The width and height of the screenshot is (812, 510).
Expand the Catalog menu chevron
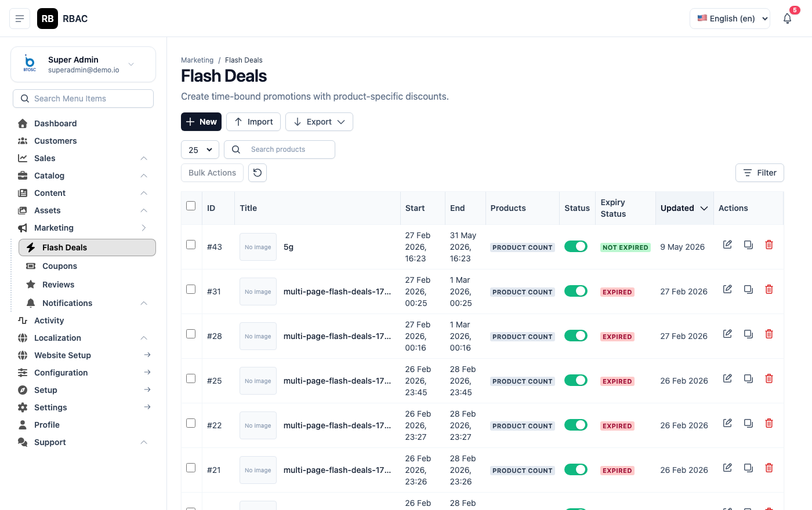pos(144,176)
